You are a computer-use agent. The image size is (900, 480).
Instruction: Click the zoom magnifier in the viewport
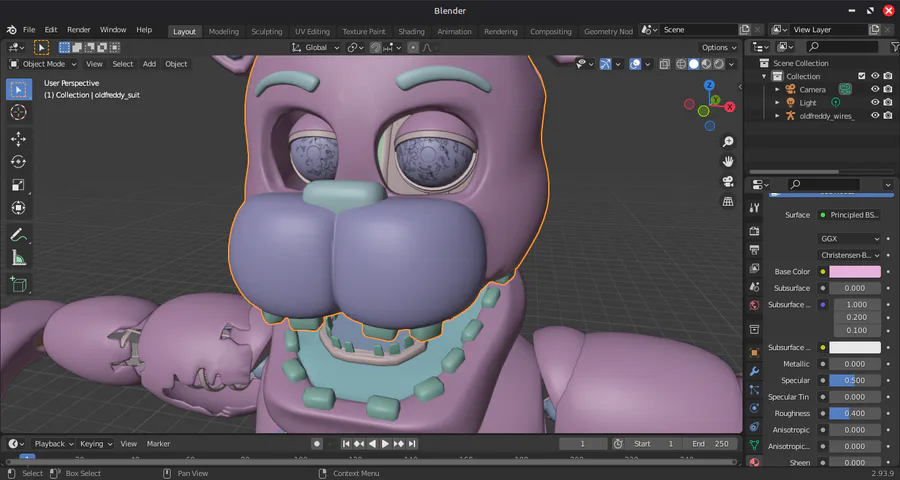[x=728, y=142]
